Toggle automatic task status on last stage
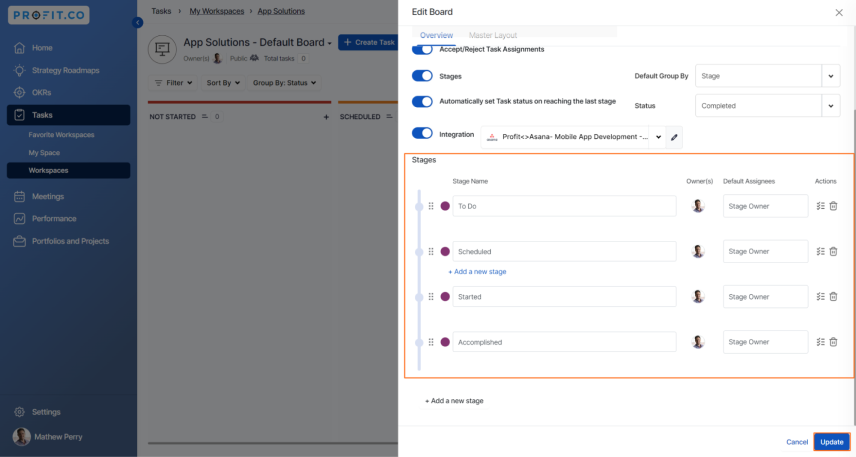856x457 pixels. pyautogui.click(x=422, y=102)
